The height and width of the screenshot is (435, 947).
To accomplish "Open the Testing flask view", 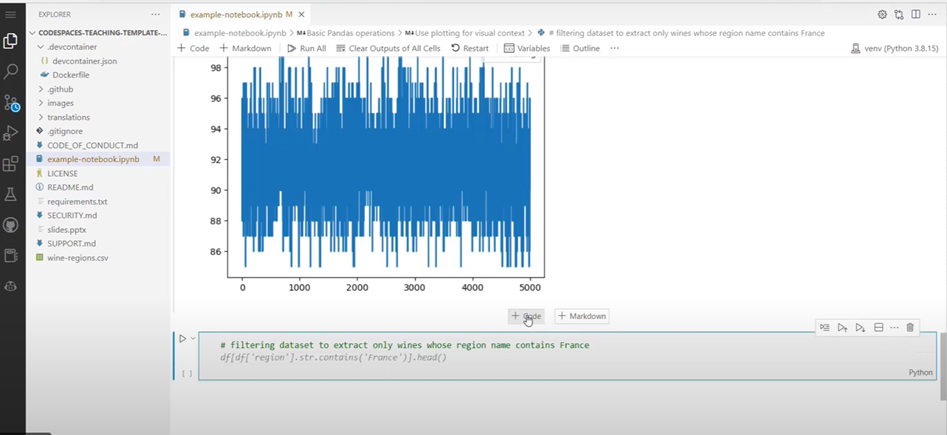I will (10, 195).
